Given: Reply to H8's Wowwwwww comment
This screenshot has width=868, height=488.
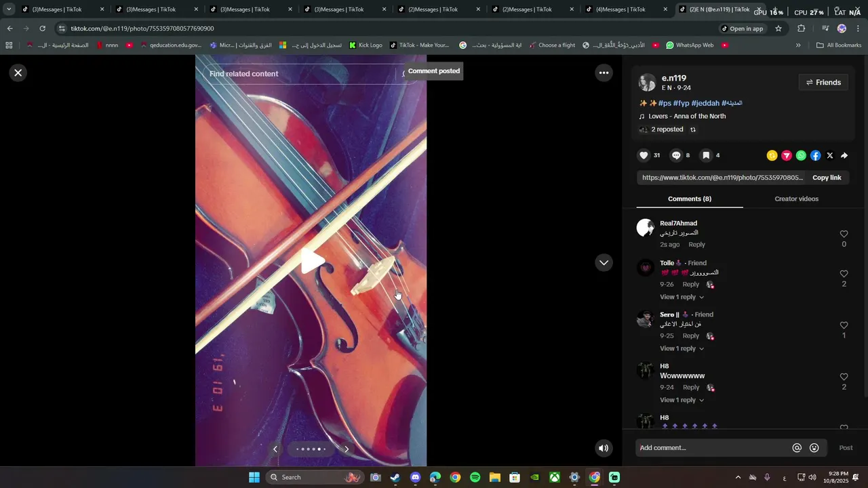Looking at the screenshot, I should coord(690,388).
